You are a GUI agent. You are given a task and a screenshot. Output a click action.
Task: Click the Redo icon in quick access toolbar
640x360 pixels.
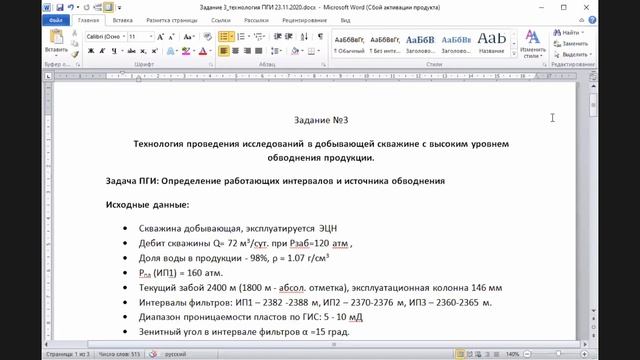click(86, 7)
